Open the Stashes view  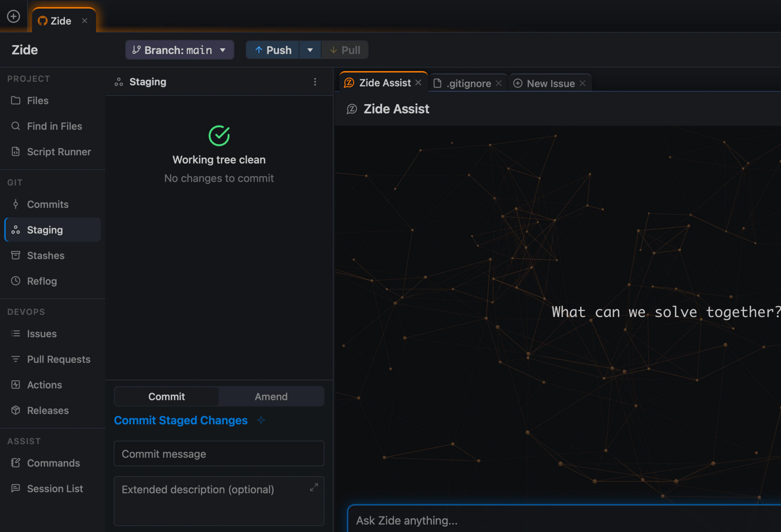click(52, 255)
